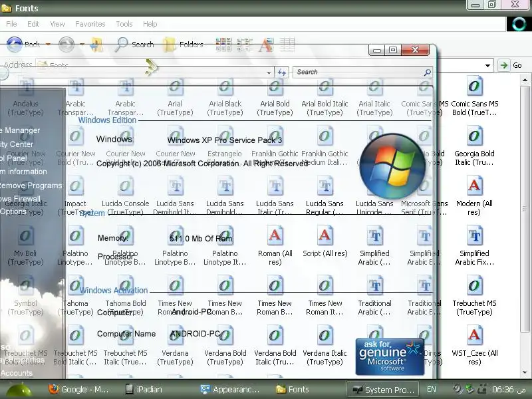
Task: Switch to List view icon
Action: point(245,45)
